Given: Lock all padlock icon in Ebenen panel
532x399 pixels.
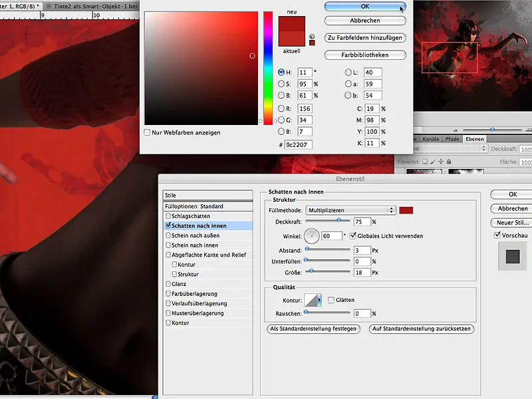Looking at the screenshot, I should click(449, 162).
